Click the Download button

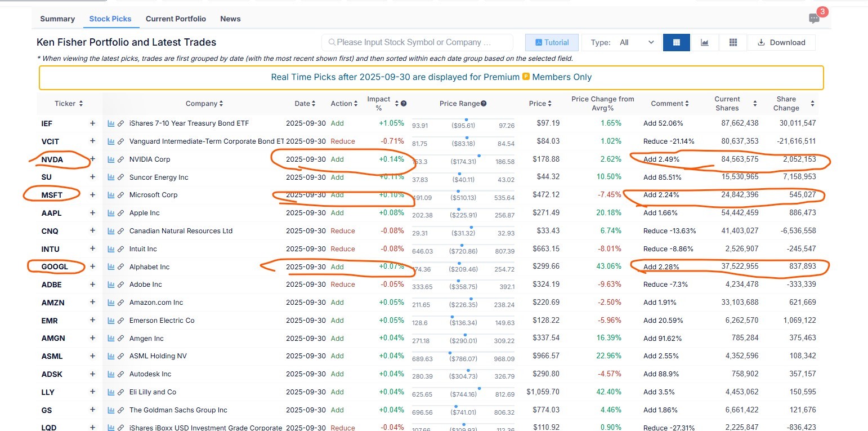[x=781, y=42]
